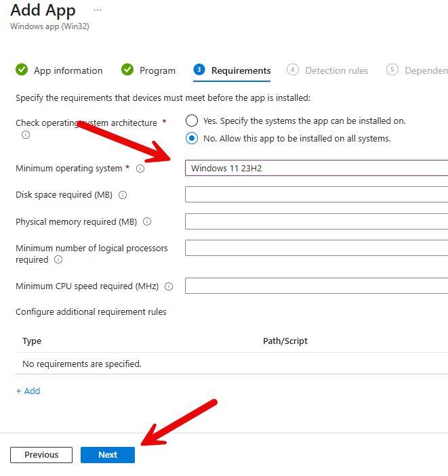Click info icon under Check operating system architecture

[26, 135]
